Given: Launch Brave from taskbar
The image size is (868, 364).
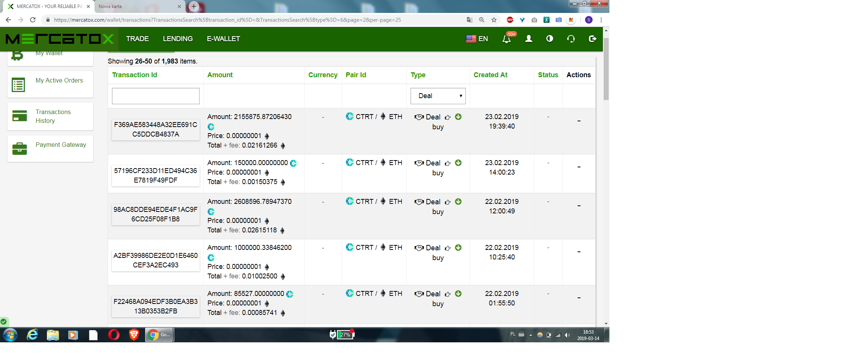Looking at the screenshot, I should pyautogui.click(x=134, y=335).
